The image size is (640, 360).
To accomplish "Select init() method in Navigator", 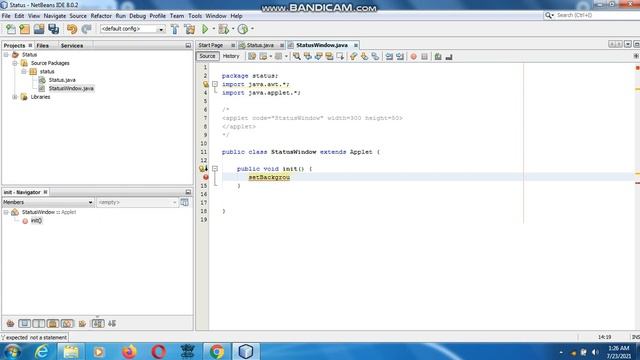I will click(x=36, y=221).
